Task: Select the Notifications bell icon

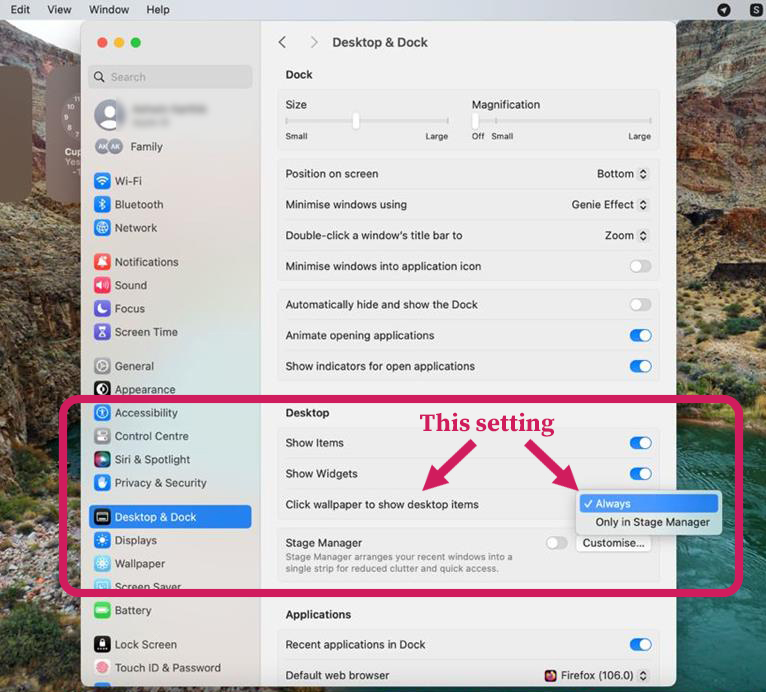Action: pyautogui.click(x=102, y=262)
